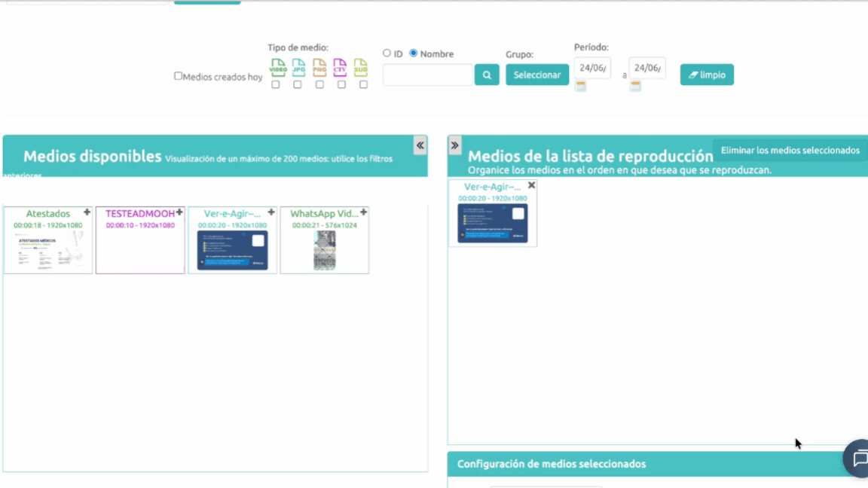
Task: Click the JPG media type icon
Action: pyautogui.click(x=298, y=67)
